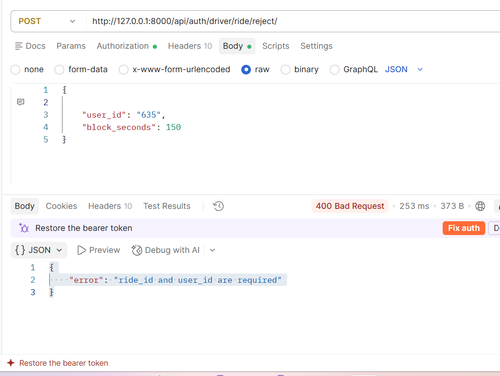Select the GraphQL body type

(x=334, y=70)
